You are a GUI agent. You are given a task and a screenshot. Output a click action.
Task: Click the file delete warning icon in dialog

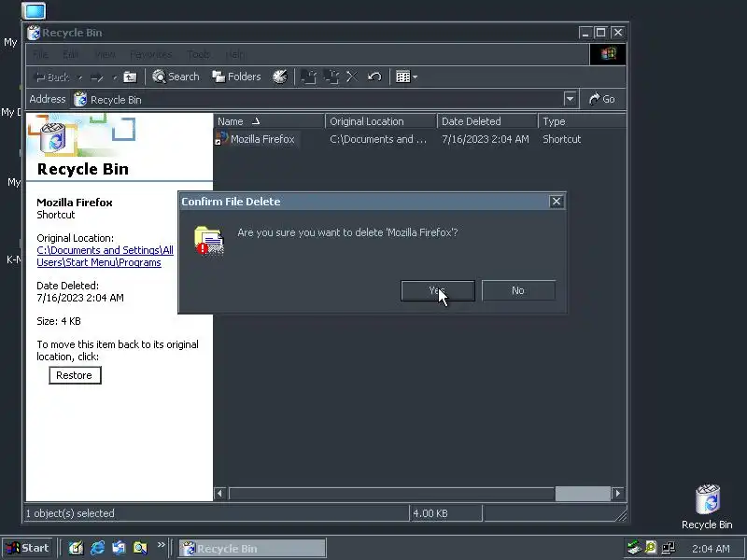pyautogui.click(x=209, y=241)
